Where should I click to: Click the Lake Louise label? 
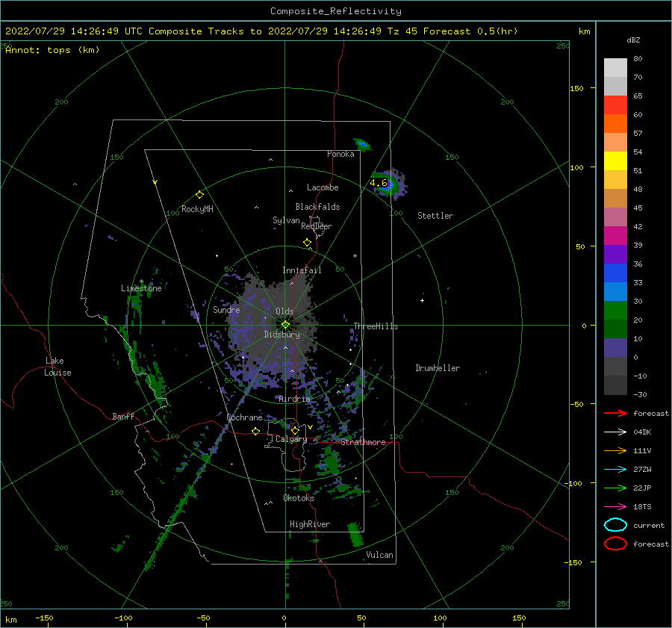click(57, 367)
